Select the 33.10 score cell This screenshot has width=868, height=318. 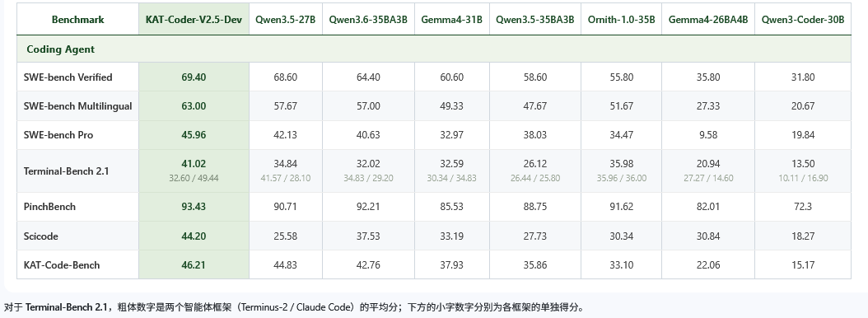click(621, 264)
